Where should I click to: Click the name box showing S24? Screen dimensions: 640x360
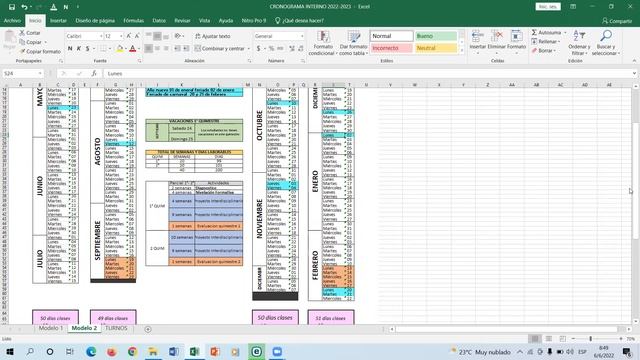tap(22, 73)
